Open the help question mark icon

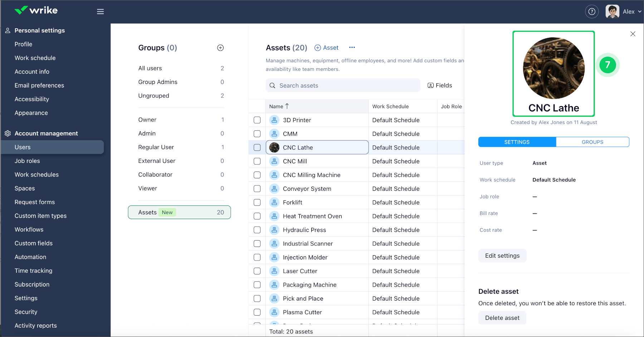pos(592,11)
